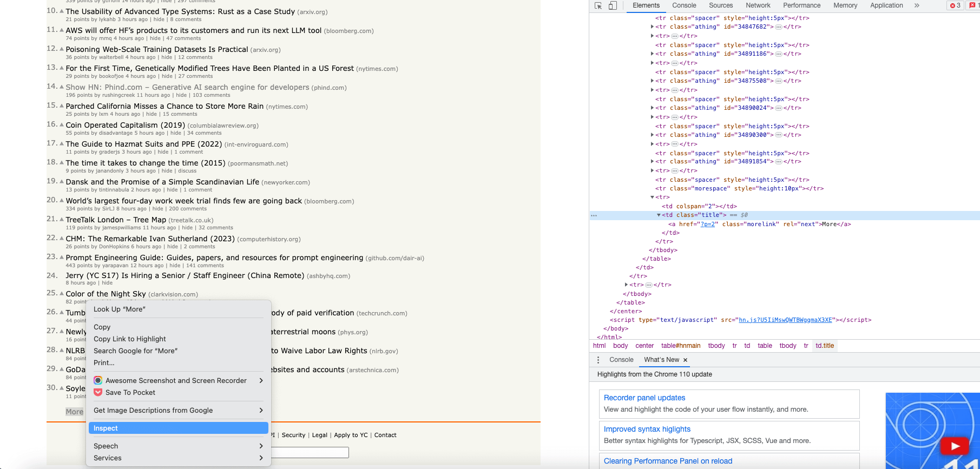The height and width of the screenshot is (469, 980).
Task: Click the search input field in footer
Action: (310, 452)
